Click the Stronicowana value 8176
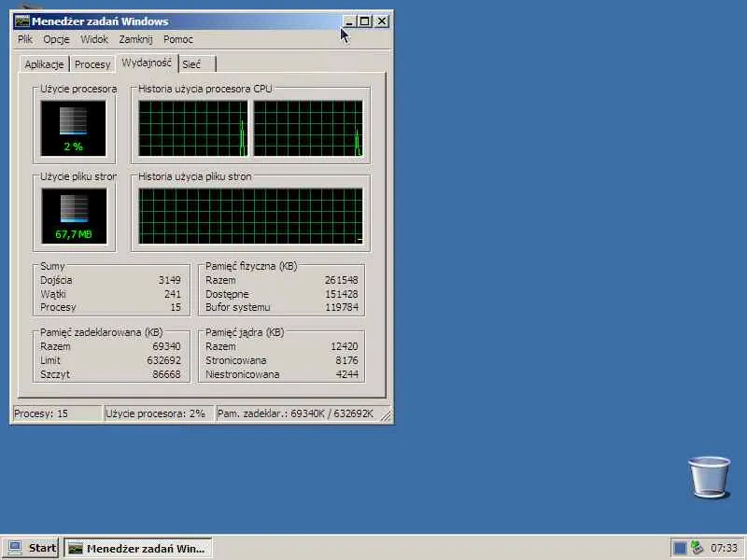 click(x=346, y=360)
